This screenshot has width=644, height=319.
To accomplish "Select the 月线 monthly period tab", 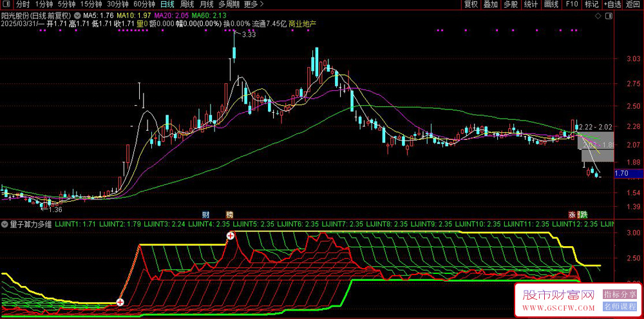I will tap(206, 5).
